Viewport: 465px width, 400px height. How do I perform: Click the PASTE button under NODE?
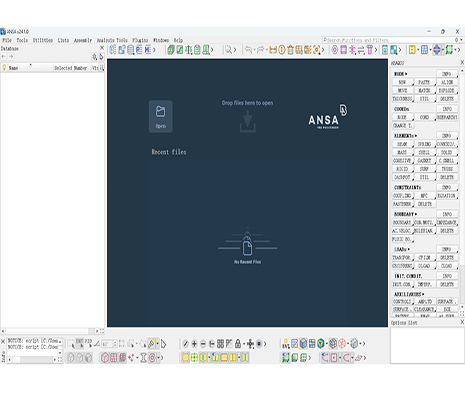point(424,82)
